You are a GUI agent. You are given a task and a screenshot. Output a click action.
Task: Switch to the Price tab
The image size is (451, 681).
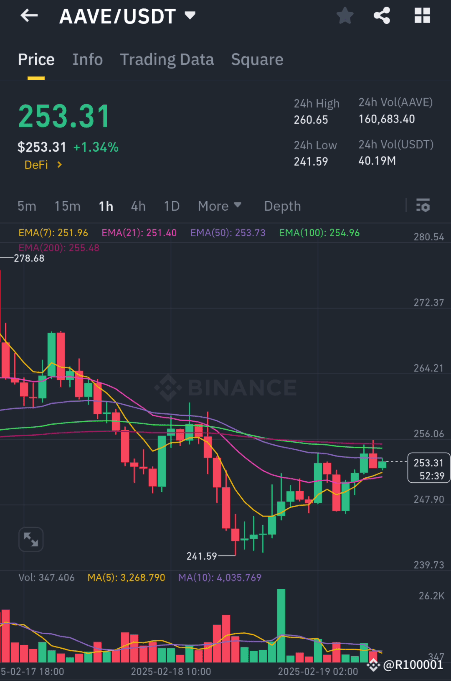click(36, 60)
